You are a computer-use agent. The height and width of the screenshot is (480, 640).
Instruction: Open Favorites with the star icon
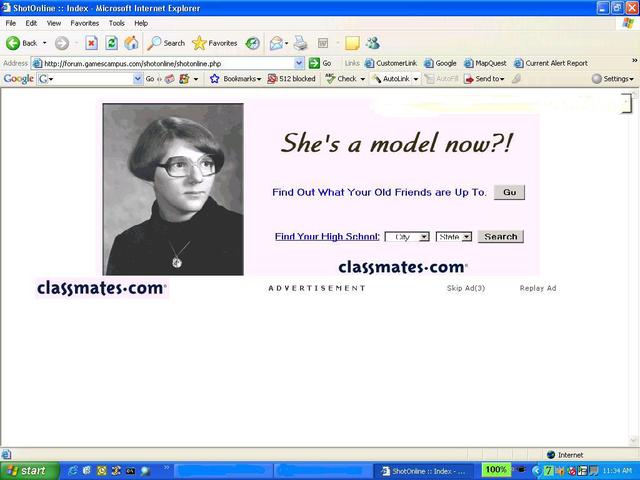(199, 43)
